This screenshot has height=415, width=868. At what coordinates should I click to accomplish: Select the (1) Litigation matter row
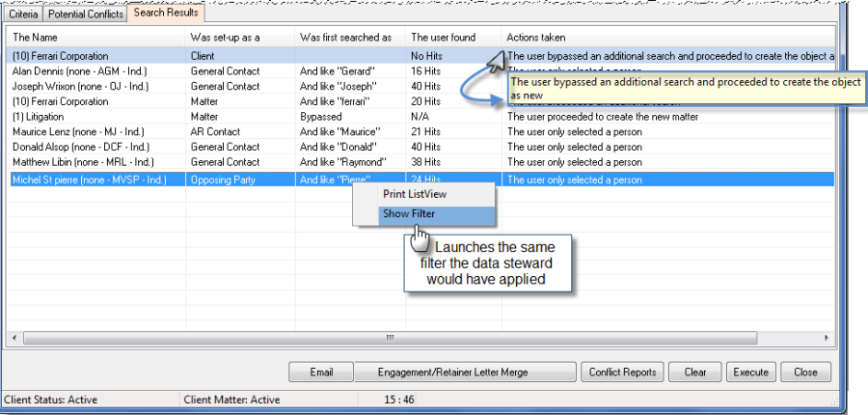pyautogui.click(x=422, y=117)
